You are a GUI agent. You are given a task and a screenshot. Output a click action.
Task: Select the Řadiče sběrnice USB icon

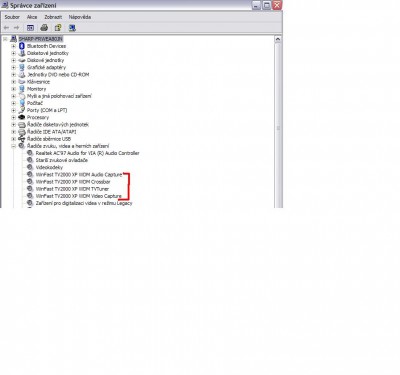[22, 139]
